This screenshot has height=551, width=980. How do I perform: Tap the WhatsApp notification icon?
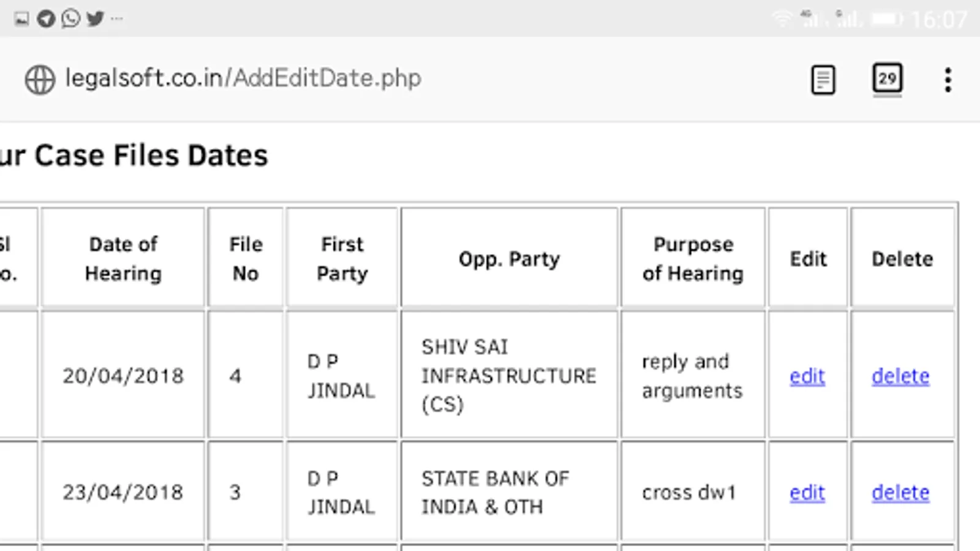coord(70,19)
